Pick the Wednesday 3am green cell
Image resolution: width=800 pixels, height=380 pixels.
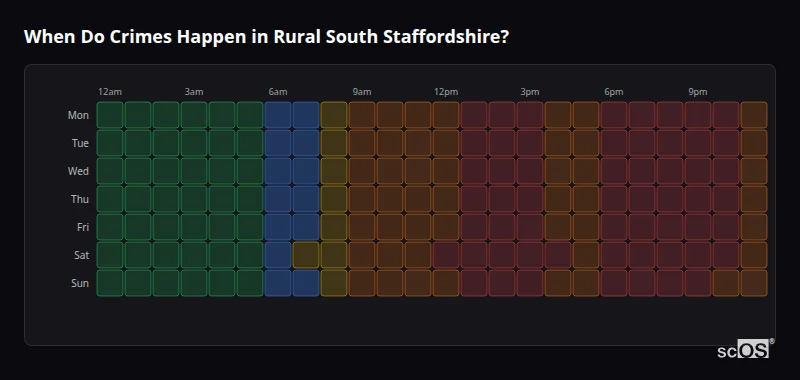pyautogui.click(x=194, y=171)
